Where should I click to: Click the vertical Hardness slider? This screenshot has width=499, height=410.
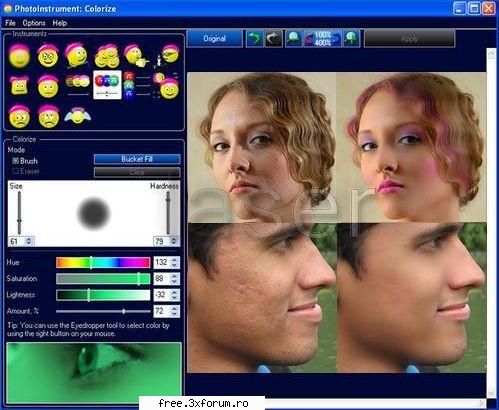168,213
